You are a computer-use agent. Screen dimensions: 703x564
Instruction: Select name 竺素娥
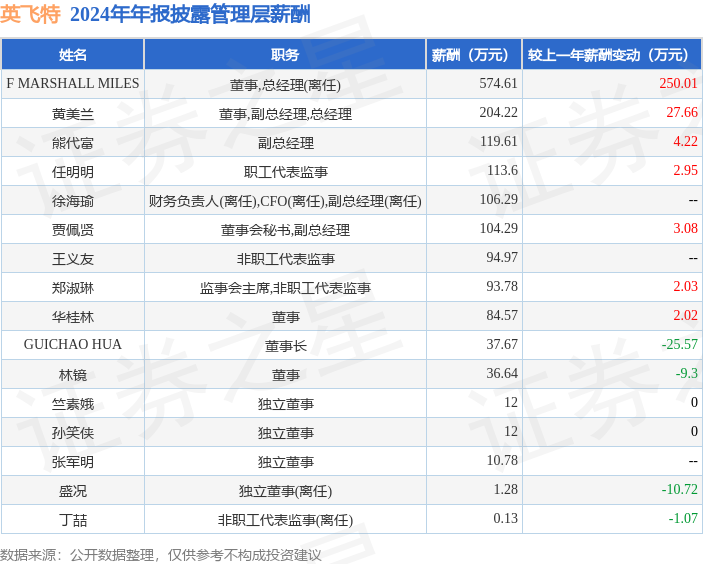pos(73,404)
